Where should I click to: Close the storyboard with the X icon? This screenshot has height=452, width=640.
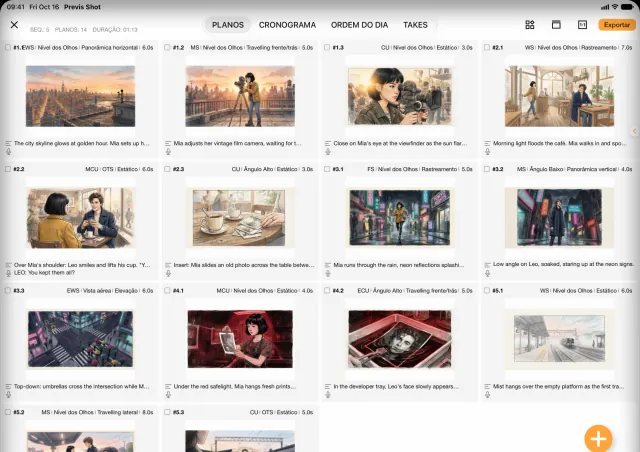point(14,25)
